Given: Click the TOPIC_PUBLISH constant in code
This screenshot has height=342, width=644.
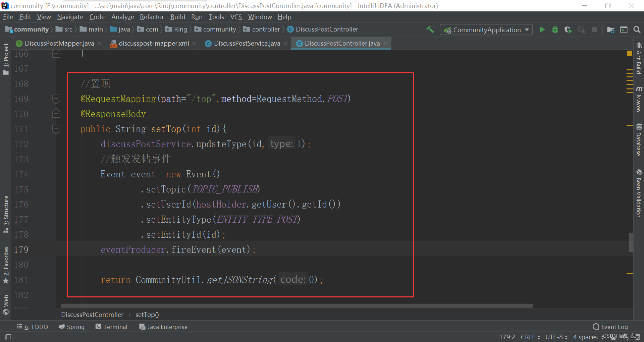Looking at the screenshot, I should (225, 189).
